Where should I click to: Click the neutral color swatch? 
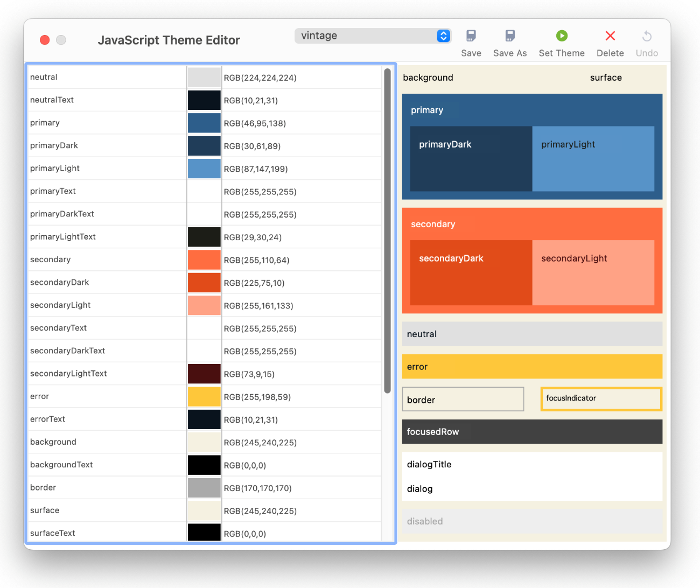click(204, 78)
